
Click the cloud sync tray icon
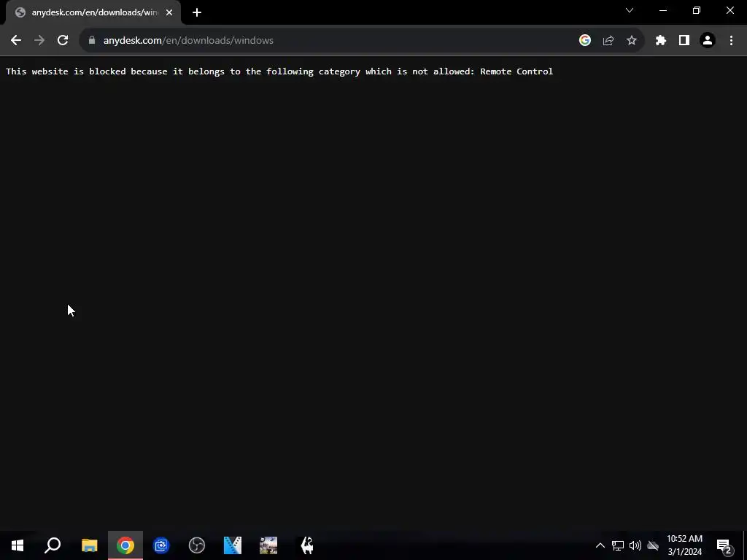pos(653,545)
